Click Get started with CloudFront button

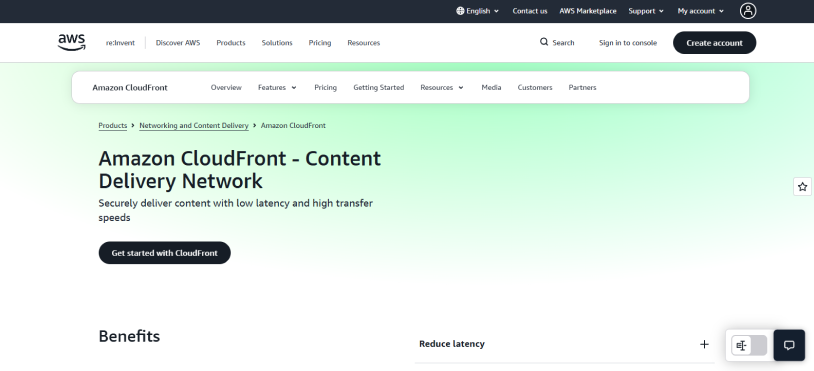coord(165,253)
